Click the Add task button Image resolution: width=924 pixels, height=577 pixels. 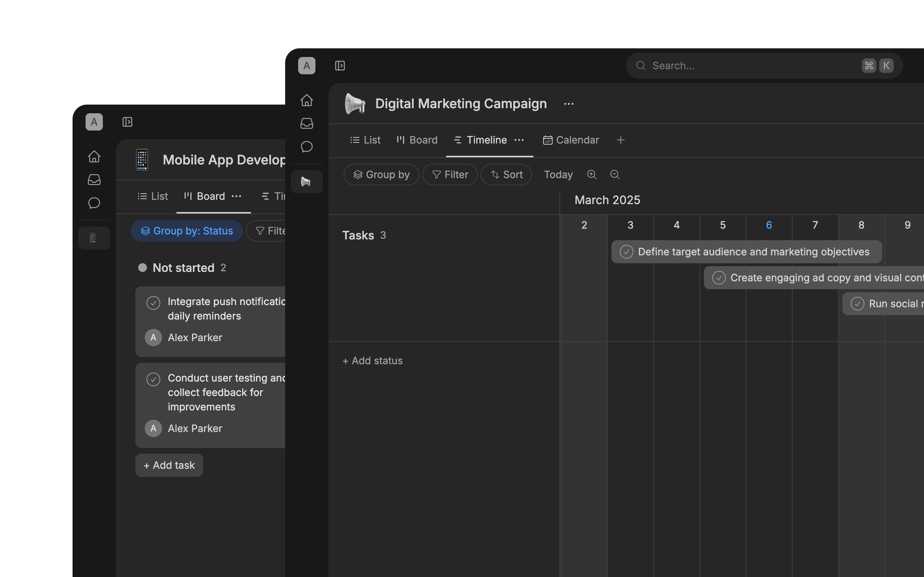point(169,465)
